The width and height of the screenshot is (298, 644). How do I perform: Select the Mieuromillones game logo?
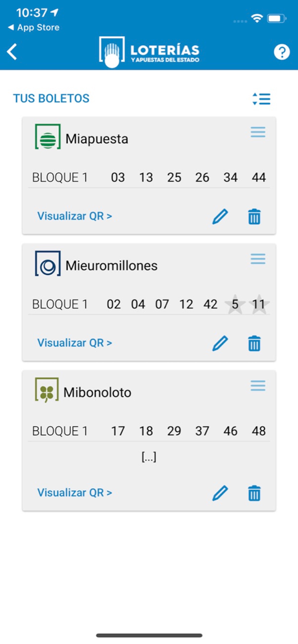pos(48,263)
